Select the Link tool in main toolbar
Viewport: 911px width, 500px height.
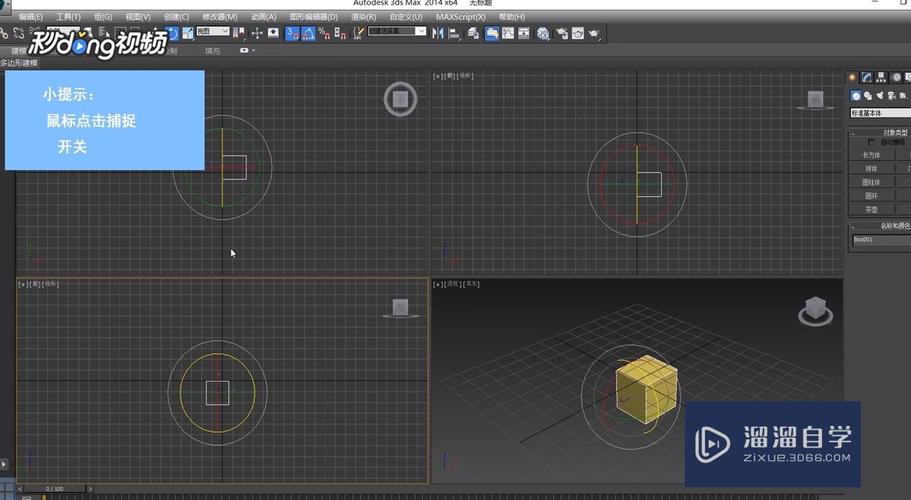click(5, 34)
